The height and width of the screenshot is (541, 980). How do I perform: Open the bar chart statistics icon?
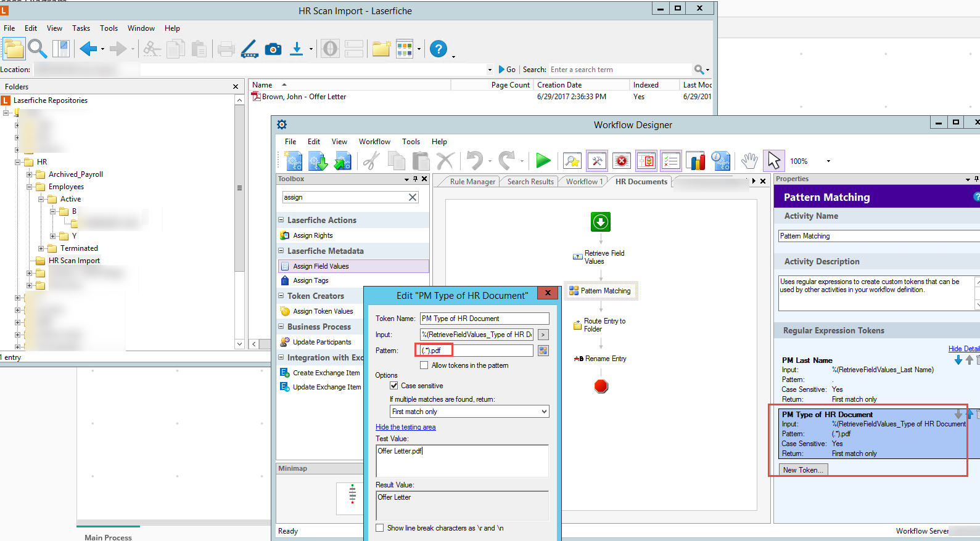(696, 161)
